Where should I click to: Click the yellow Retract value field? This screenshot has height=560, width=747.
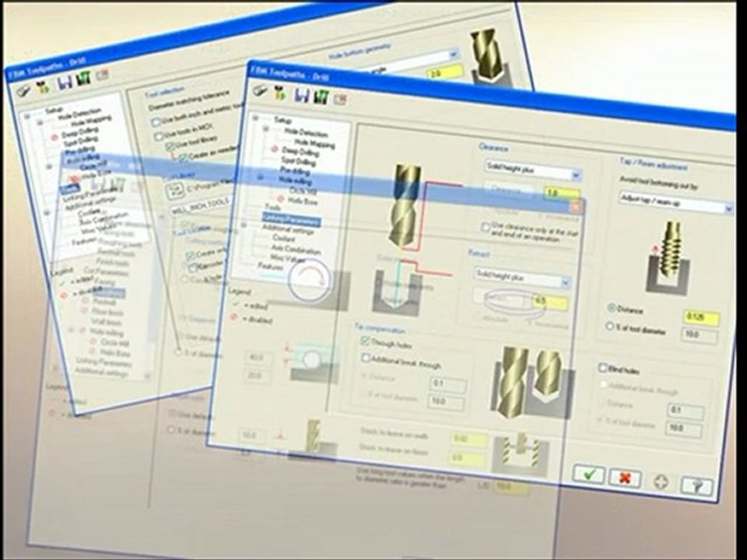[x=550, y=302]
